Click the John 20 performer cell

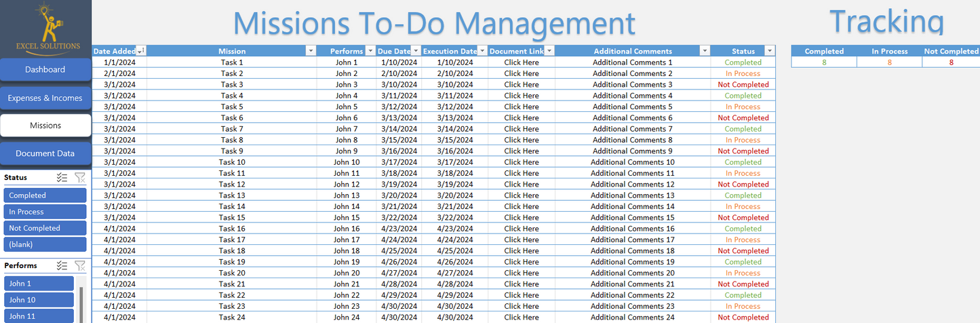click(x=347, y=273)
